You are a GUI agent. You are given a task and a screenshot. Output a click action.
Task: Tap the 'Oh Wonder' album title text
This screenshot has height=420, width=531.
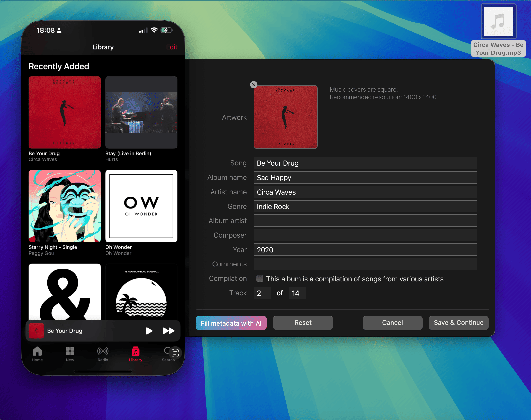click(118, 247)
